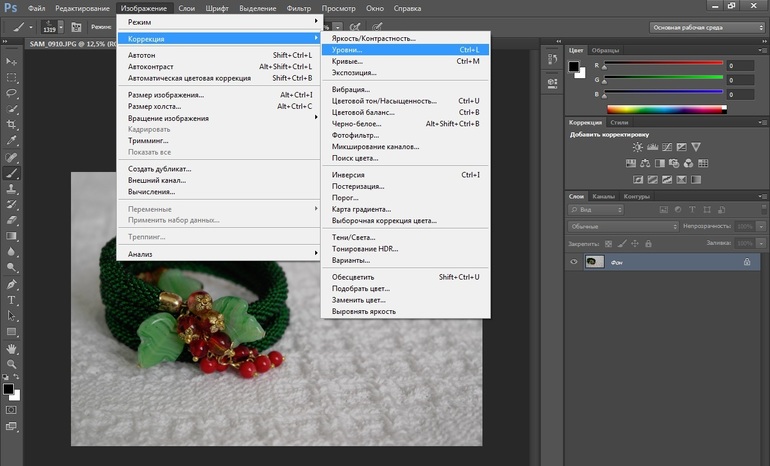This screenshot has height=466, width=770.
Task: Select the Hand tool
Action: (12, 348)
